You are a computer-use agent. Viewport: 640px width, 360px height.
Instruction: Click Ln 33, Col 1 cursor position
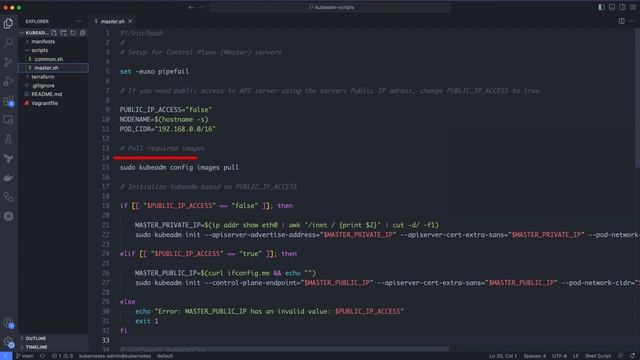[x=503, y=356]
